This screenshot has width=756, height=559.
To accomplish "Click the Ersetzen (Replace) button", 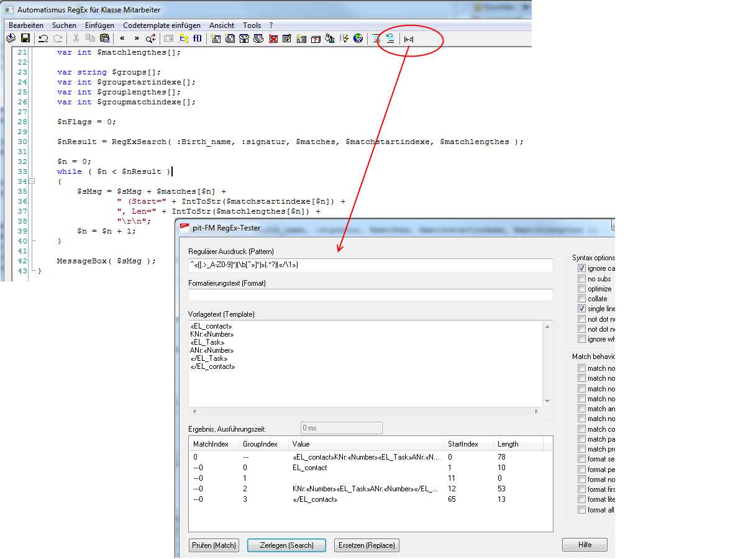I will click(x=367, y=545).
